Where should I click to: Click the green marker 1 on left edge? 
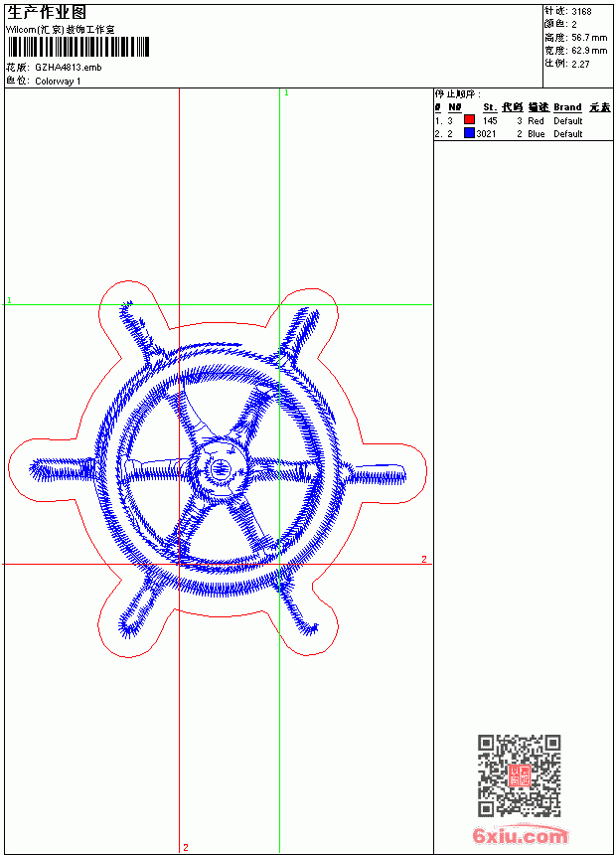point(9,300)
